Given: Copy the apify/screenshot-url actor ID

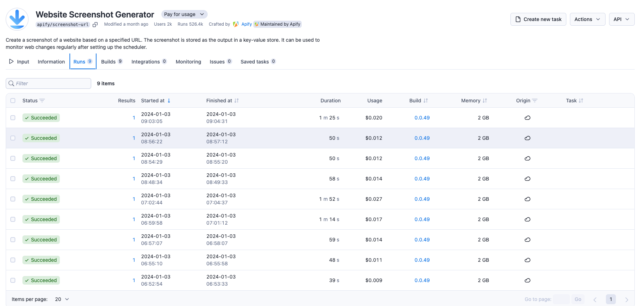Looking at the screenshot, I should 95,25.
